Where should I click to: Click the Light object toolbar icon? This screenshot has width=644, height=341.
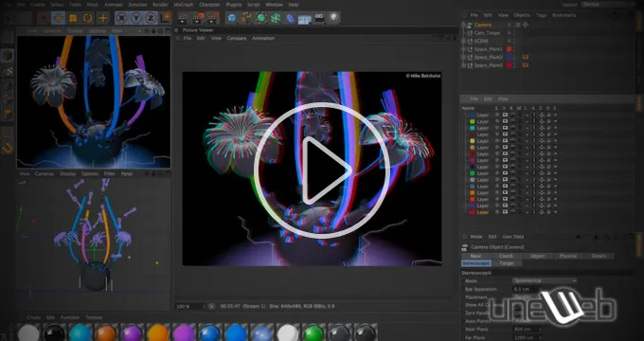pos(334,18)
